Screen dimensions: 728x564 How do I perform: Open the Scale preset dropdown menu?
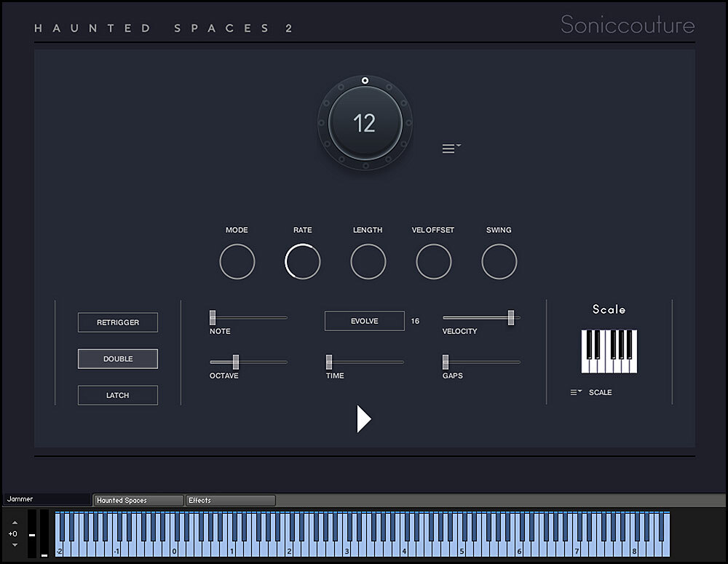(576, 392)
